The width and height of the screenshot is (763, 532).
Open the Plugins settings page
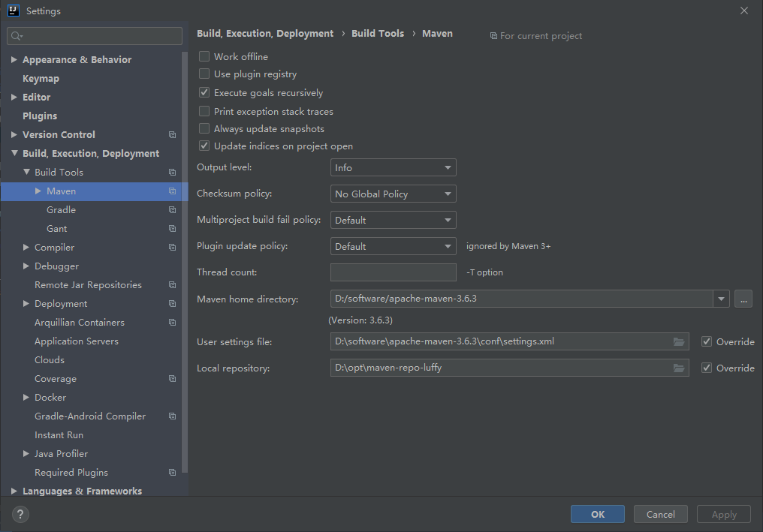[x=40, y=116]
